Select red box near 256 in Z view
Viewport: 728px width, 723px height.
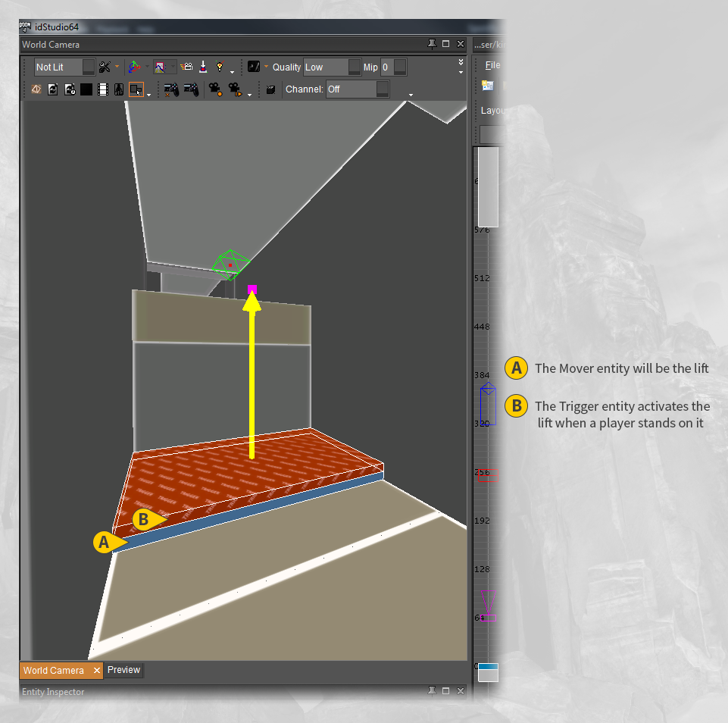(x=488, y=475)
